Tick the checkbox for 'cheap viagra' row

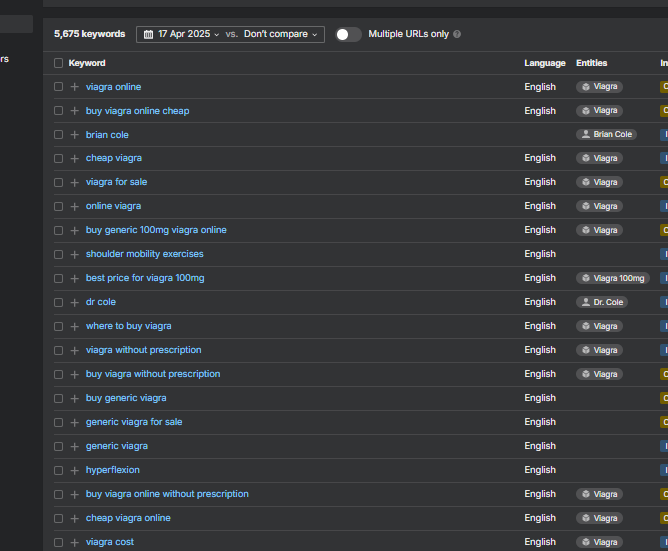click(x=58, y=159)
